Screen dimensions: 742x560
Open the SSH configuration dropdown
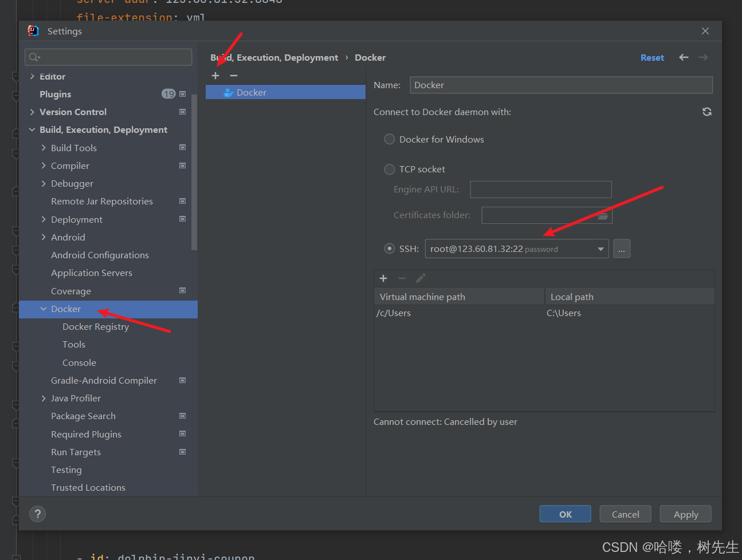[600, 249]
